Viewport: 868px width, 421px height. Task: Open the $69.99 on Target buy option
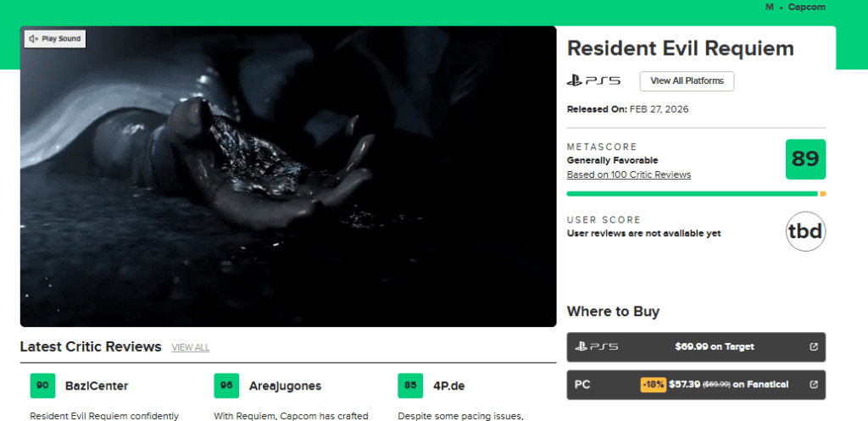point(696,346)
